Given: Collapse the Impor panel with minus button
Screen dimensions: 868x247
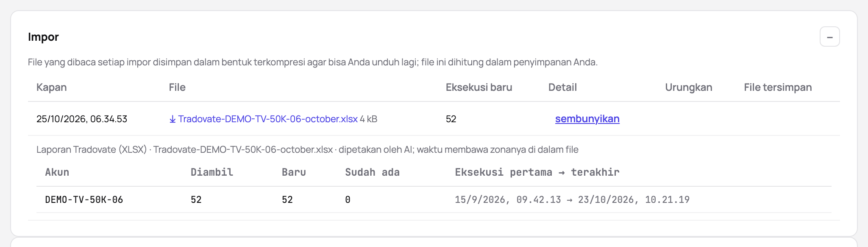Looking at the screenshot, I should point(829,37).
